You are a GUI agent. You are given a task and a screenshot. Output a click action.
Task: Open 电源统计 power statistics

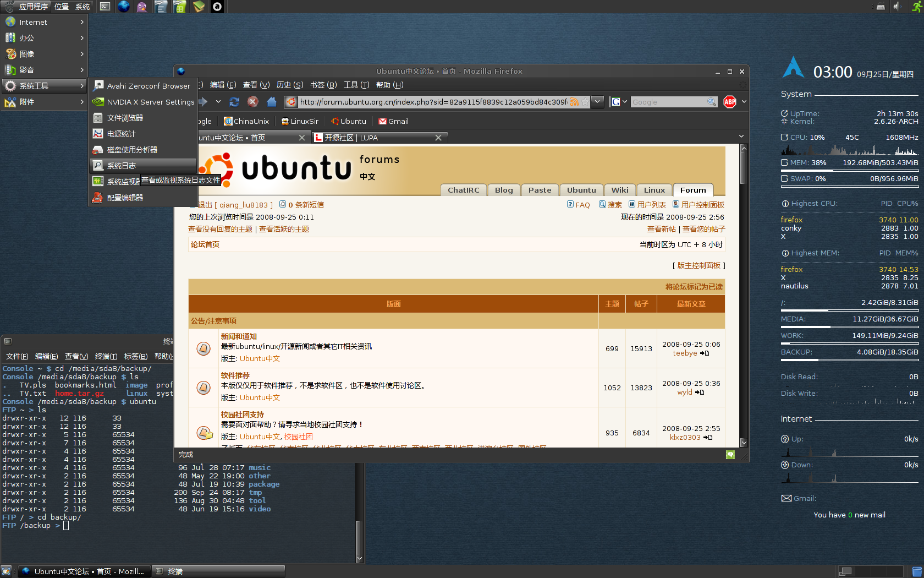click(143, 134)
